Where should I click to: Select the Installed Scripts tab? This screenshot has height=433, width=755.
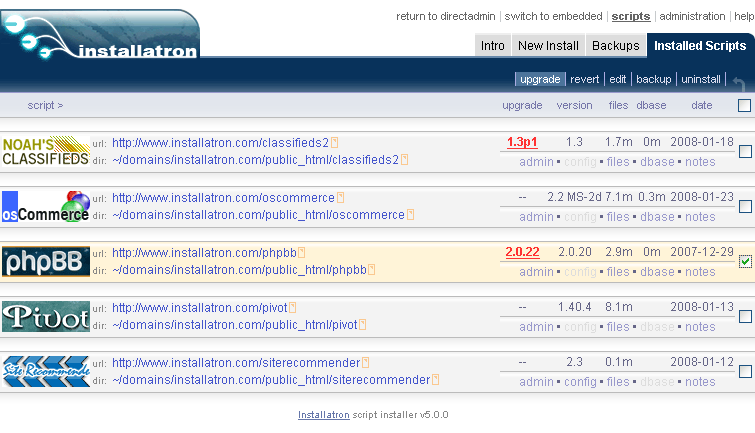(700, 46)
